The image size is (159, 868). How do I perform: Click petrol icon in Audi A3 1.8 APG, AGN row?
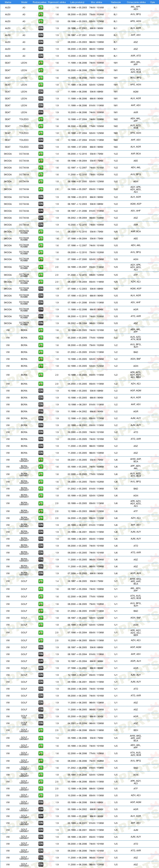[x=40, y=21]
